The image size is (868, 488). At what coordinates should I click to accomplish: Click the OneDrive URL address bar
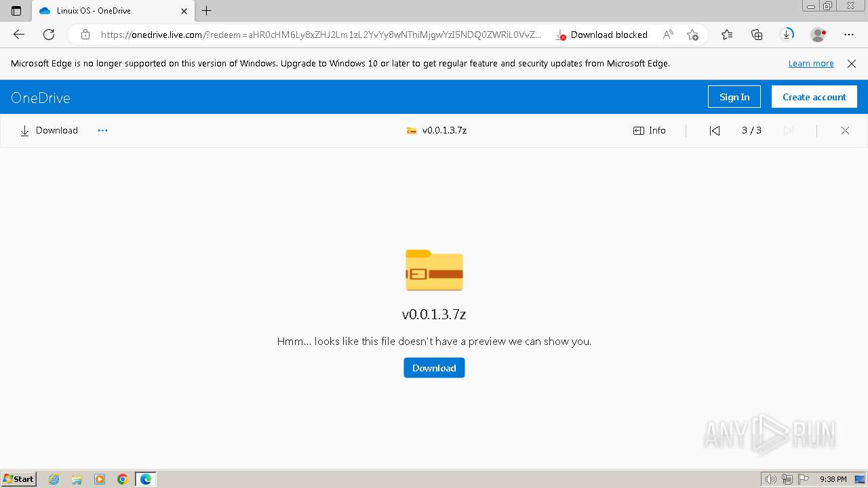[321, 35]
